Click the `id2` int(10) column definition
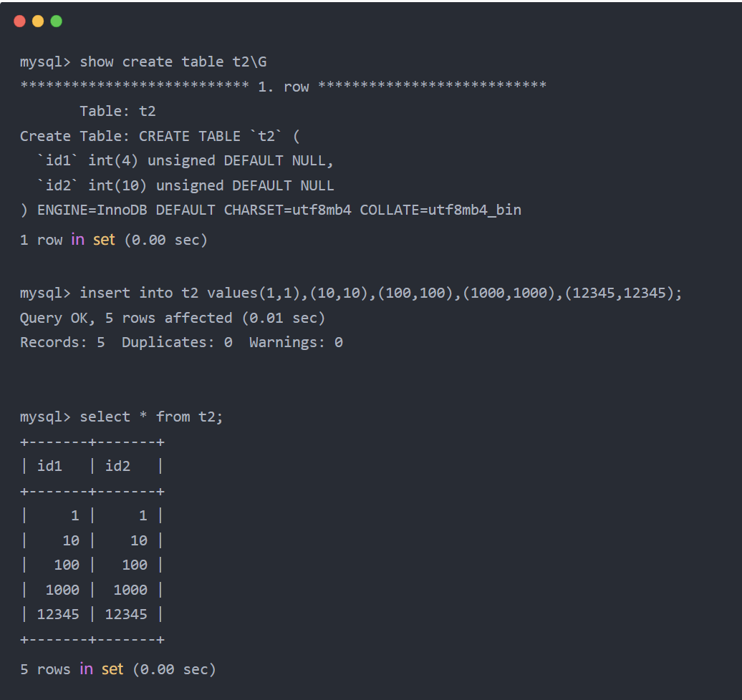The image size is (742, 700). (185, 185)
